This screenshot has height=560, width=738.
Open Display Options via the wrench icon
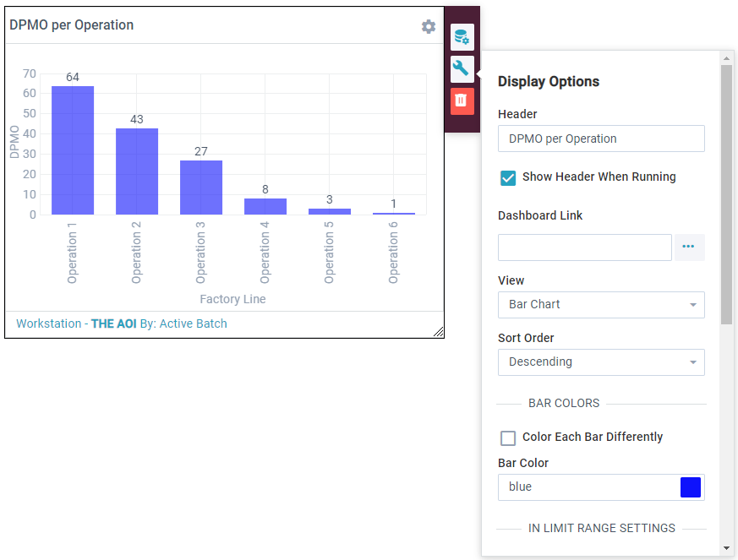pyautogui.click(x=461, y=69)
